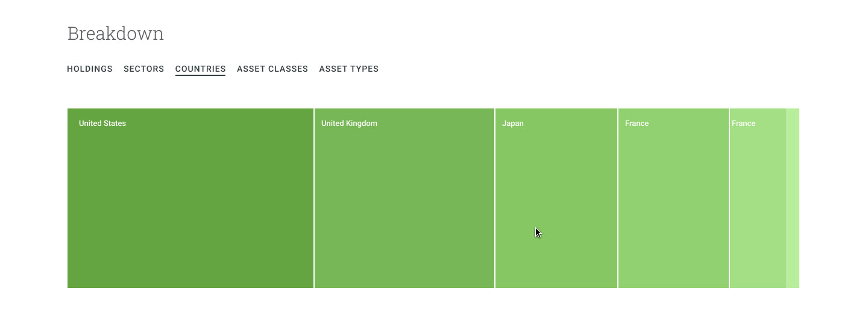The image size is (868, 335).
Task: Open the Sectors breakdown tab
Action: point(143,69)
